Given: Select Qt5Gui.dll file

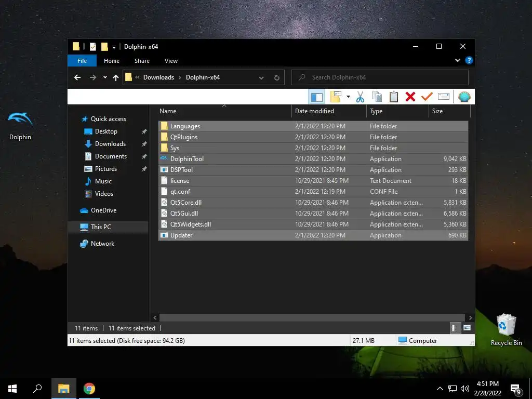Looking at the screenshot, I should (313, 214).
